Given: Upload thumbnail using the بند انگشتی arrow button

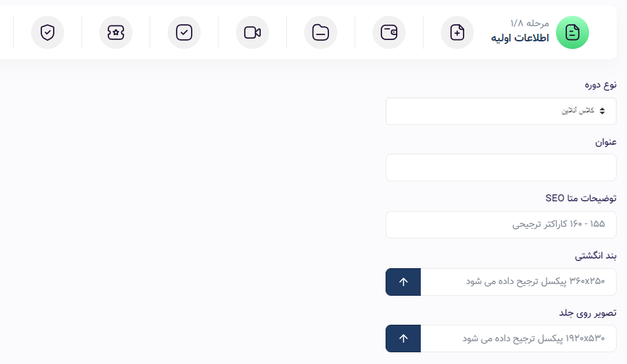Looking at the screenshot, I should 403,282.
